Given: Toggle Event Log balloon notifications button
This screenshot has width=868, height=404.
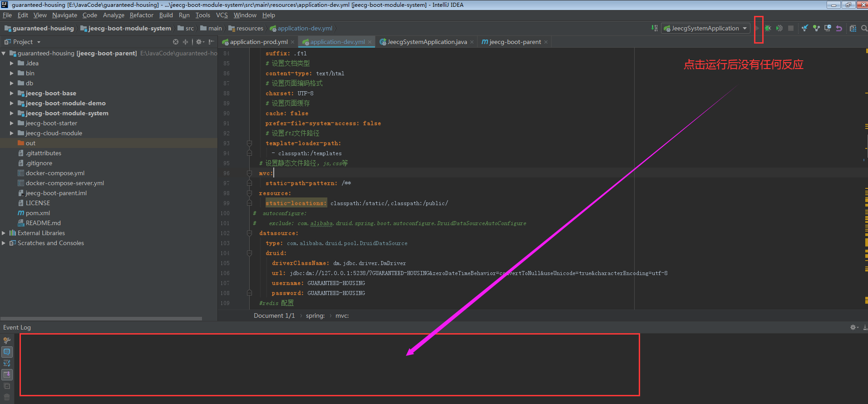Looking at the screenshot, I should click(x=7, y=352).
